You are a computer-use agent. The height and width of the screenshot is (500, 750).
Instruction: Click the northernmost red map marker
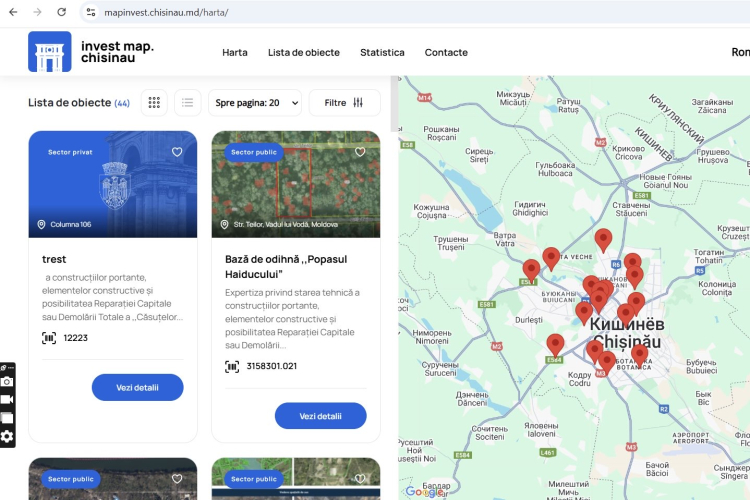(603, 239)
